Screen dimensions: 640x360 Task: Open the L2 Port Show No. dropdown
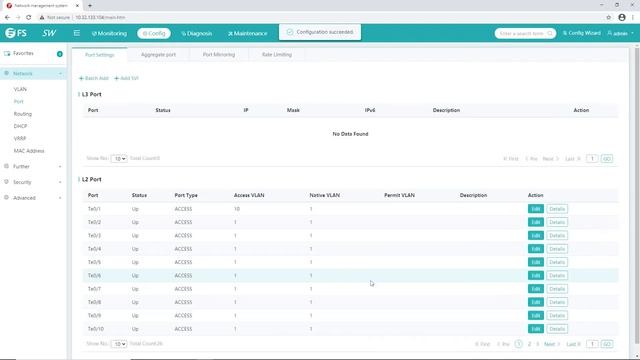(119, 344)
